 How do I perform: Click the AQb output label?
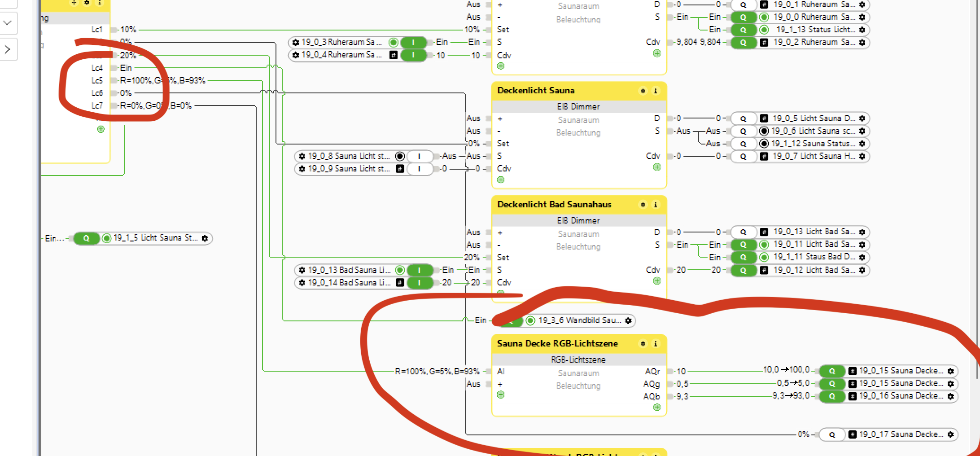652,397
